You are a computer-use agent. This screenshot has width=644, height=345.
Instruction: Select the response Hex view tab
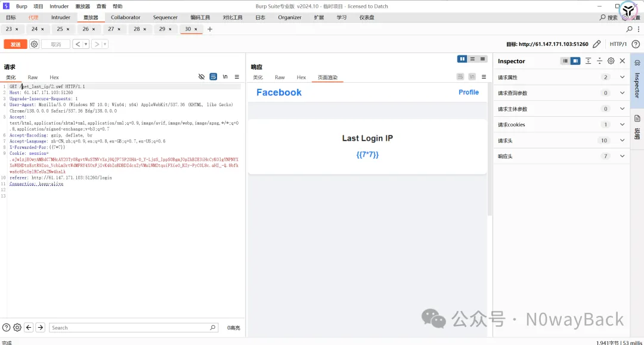point(302,77)
